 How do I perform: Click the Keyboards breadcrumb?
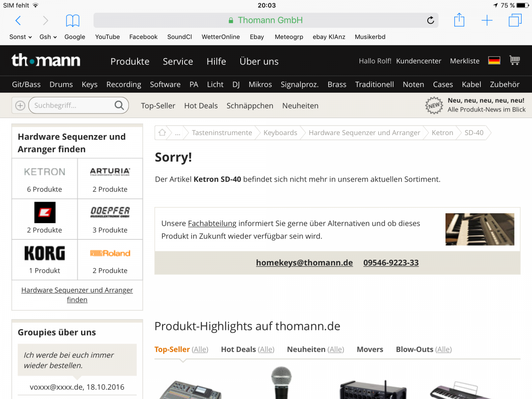click(280, 133)
